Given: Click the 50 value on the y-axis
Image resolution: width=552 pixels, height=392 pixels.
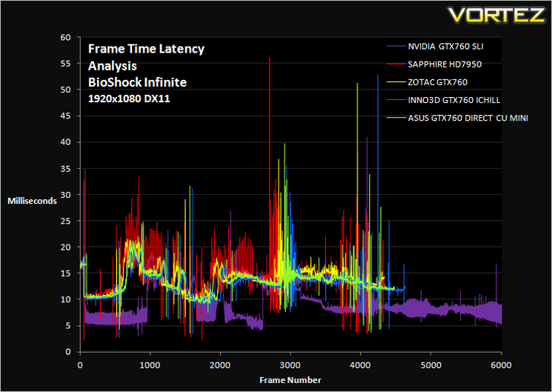Looking at the screenshot, I should pyautogui.click(x=66, y=90).
